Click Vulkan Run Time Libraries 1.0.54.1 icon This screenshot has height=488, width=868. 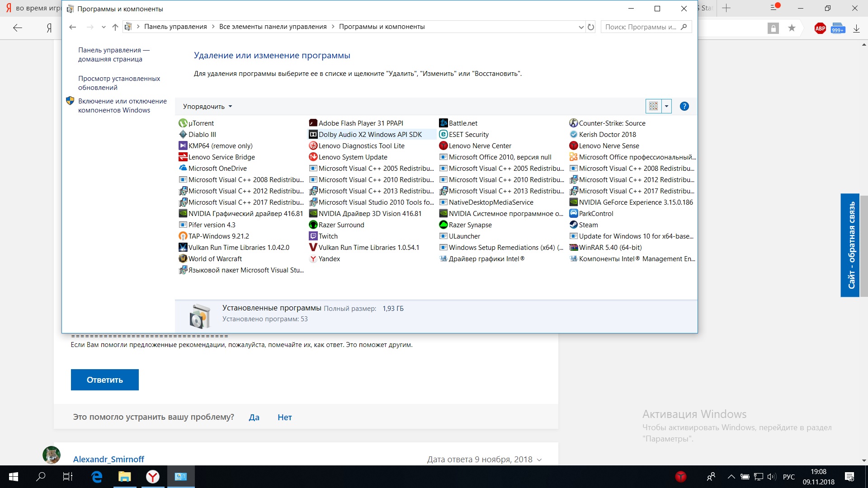tap(313, 247)
